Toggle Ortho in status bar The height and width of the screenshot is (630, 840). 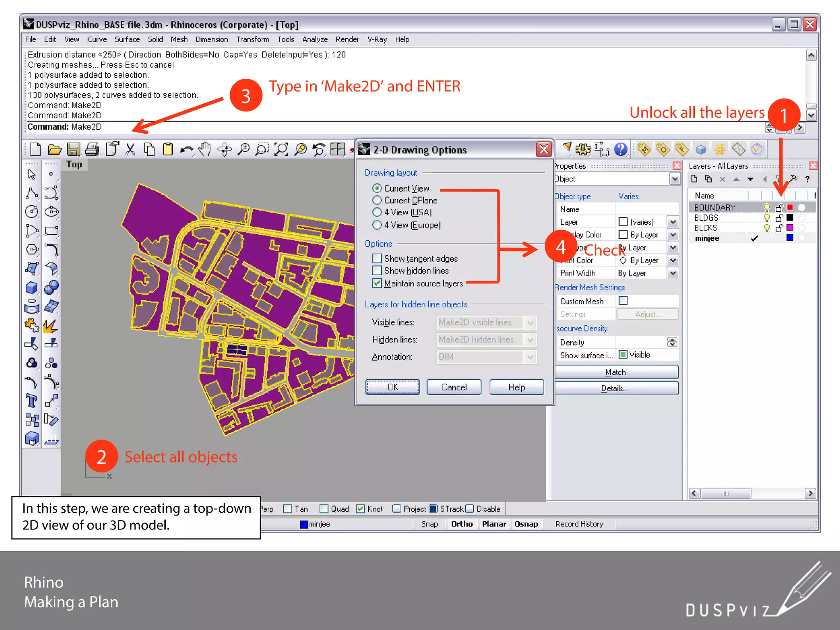coord(462,524)
